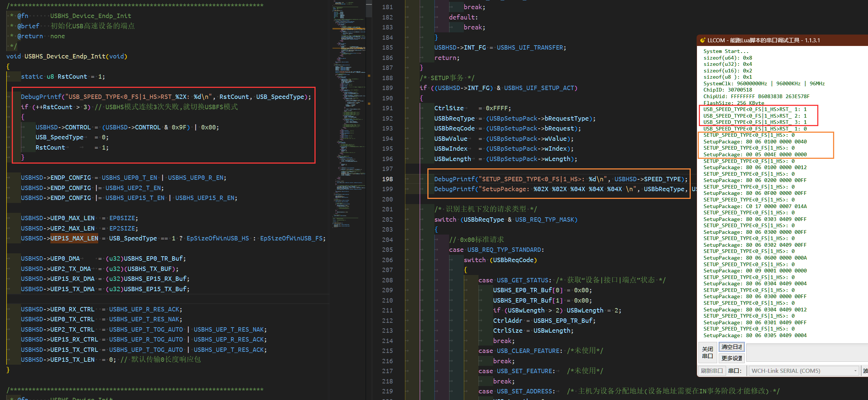Viewport: 868px width, 400px height.
Task: Clear the log with 清空日志 button
Action: 732,347
